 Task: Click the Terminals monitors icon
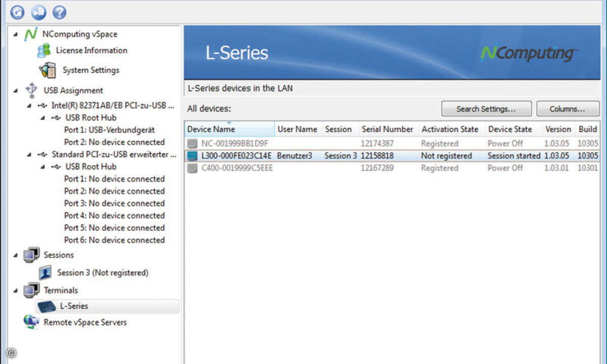tap(31, 290)
